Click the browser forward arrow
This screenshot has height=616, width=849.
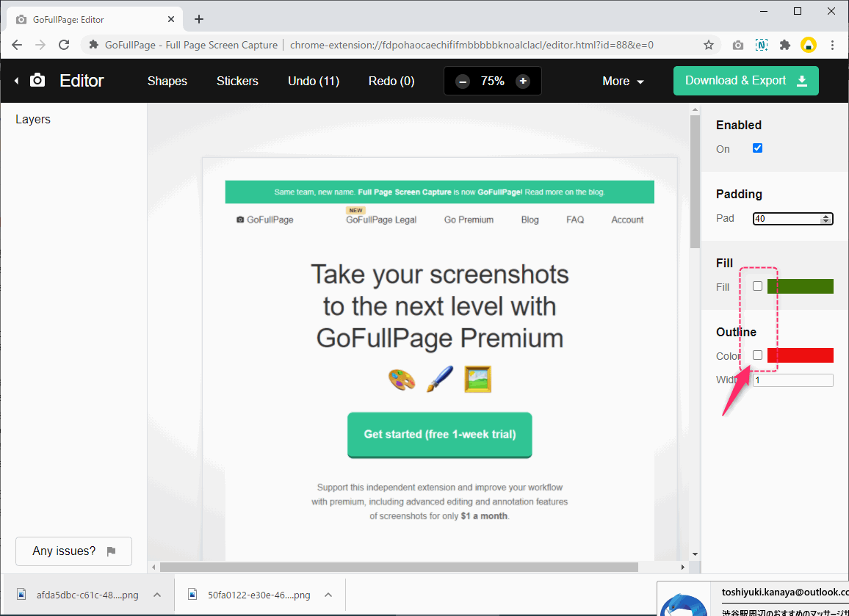[40, 45]
